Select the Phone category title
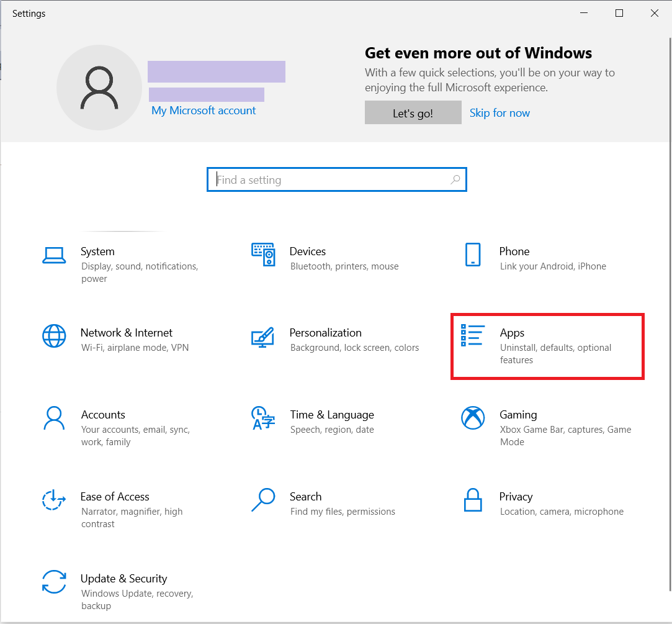The width and height of the screenshot is (672, 624). 514,251
